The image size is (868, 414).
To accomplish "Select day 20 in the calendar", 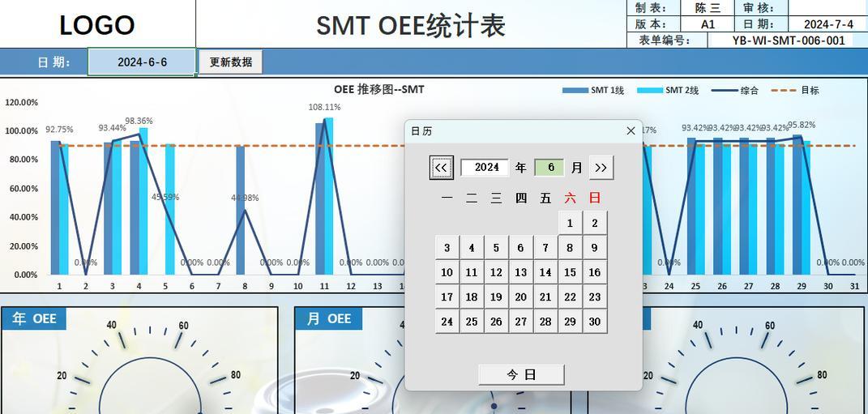I will [521, 297].
